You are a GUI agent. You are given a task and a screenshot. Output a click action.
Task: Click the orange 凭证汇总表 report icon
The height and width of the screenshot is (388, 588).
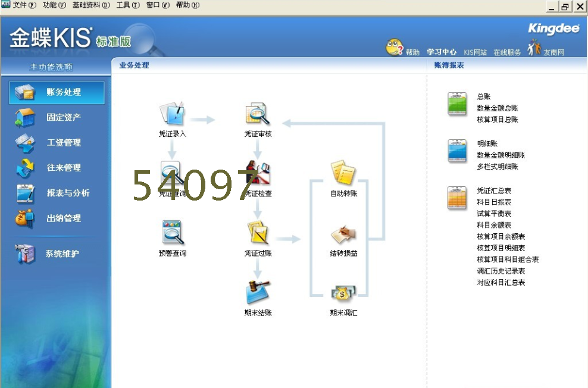coord(457,197)
